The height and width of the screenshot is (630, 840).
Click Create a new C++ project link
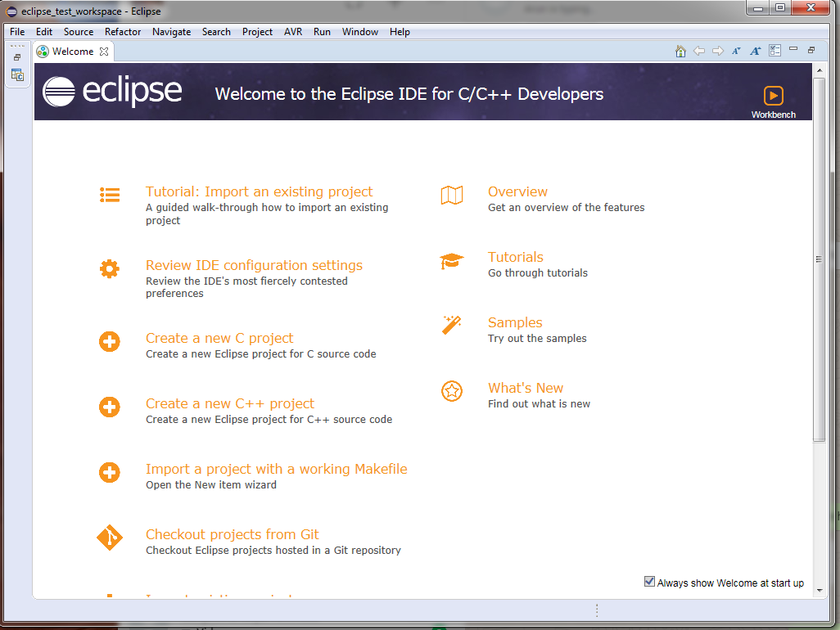tap(230, 403)
